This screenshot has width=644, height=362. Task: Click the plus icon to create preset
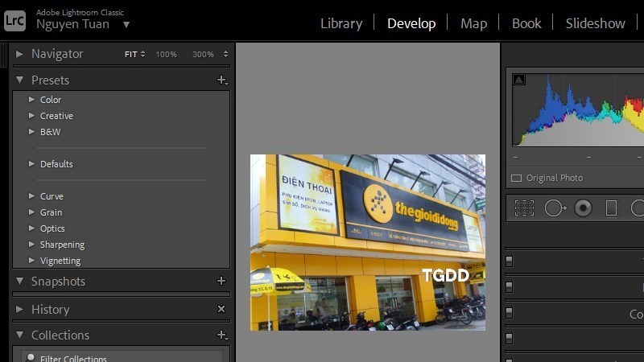pos(222,80)
